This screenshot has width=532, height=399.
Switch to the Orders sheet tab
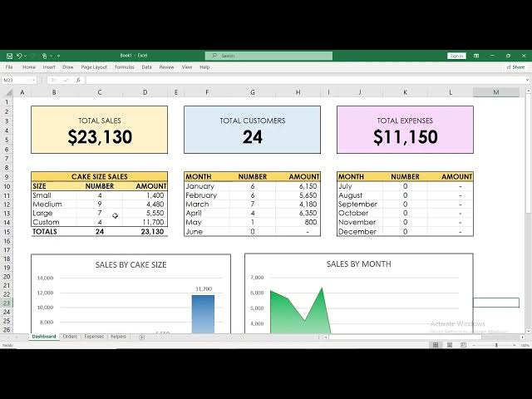(70, 337)
